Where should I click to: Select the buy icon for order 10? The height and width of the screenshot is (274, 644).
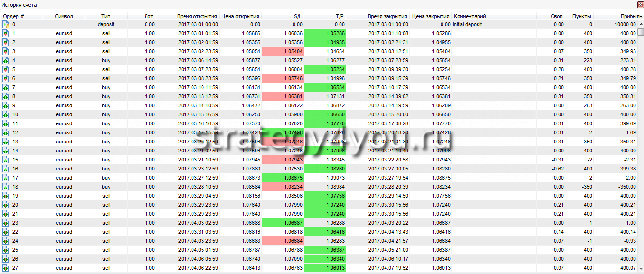(6, 114)
